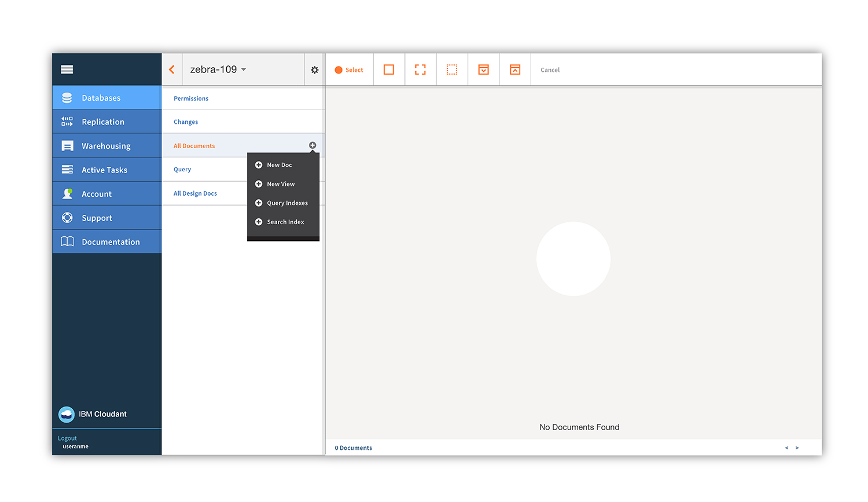The width and height of the screenshot is (868, 502).
Task: Go to Databases in the sidebar
Action: pyautogui.click(x=107, y=98)
